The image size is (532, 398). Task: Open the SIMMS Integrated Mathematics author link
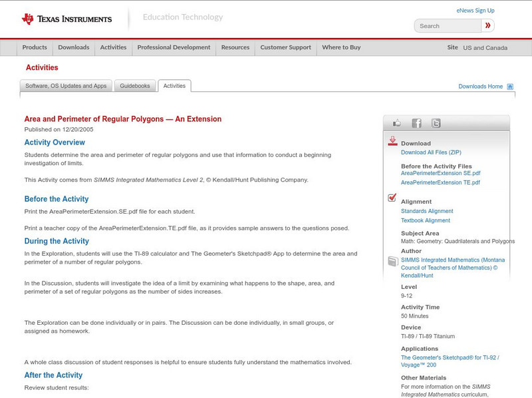453,268
